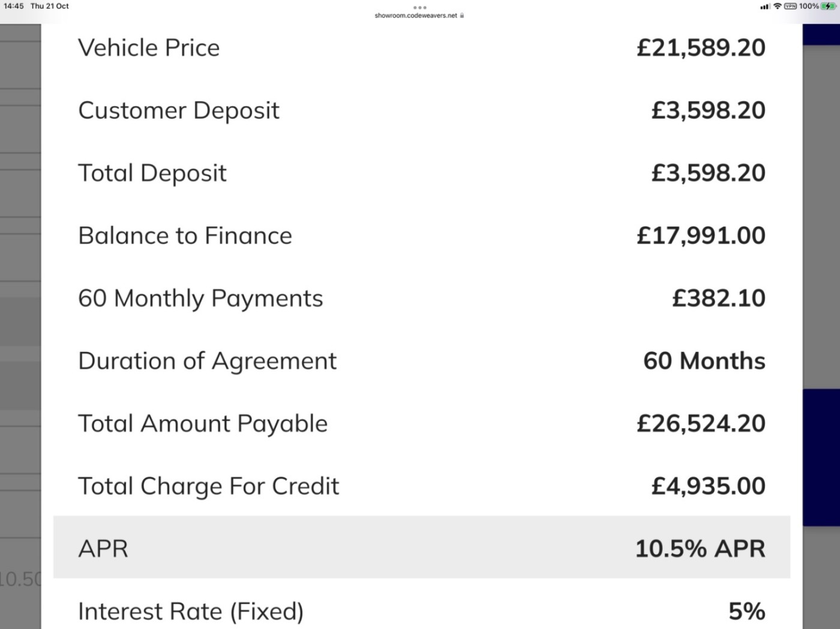Click the Total Amount Payable value £26,524.20
This screenshot has height=629, width=840.
[701, 424]
